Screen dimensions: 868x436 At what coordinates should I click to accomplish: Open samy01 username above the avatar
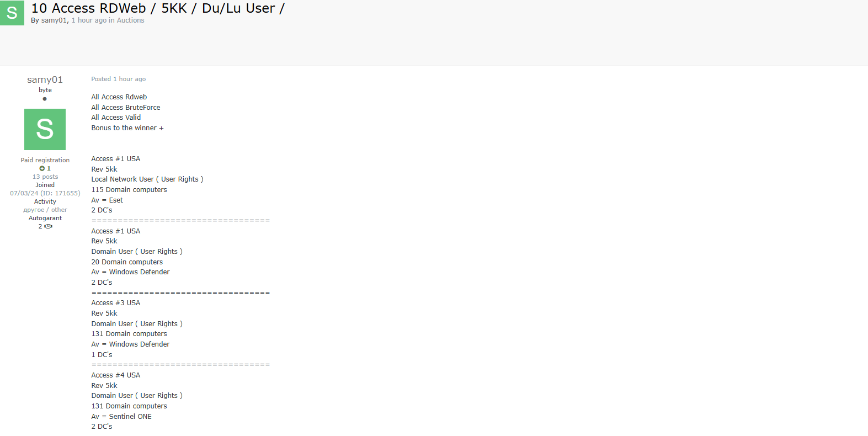[x=45, y=80]
